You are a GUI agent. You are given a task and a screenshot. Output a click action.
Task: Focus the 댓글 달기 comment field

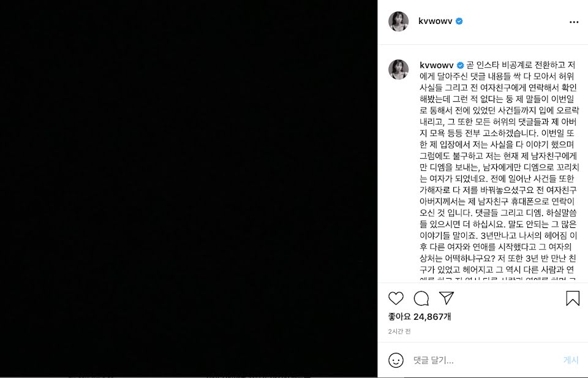click(x=484, y=360)
